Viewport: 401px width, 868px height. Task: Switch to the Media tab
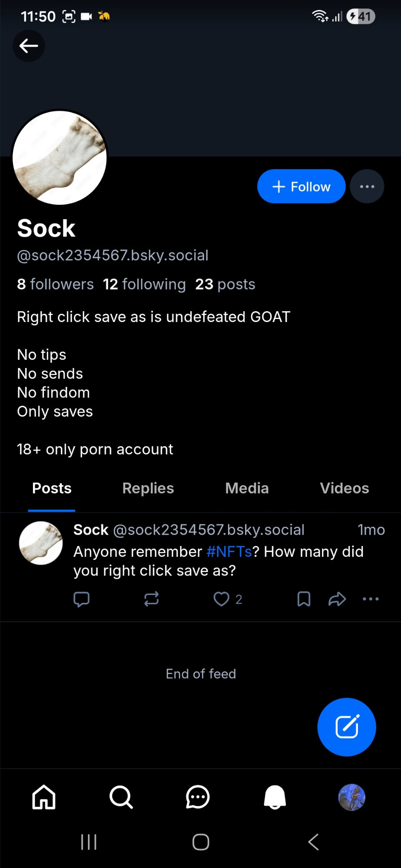pos(247,488)
